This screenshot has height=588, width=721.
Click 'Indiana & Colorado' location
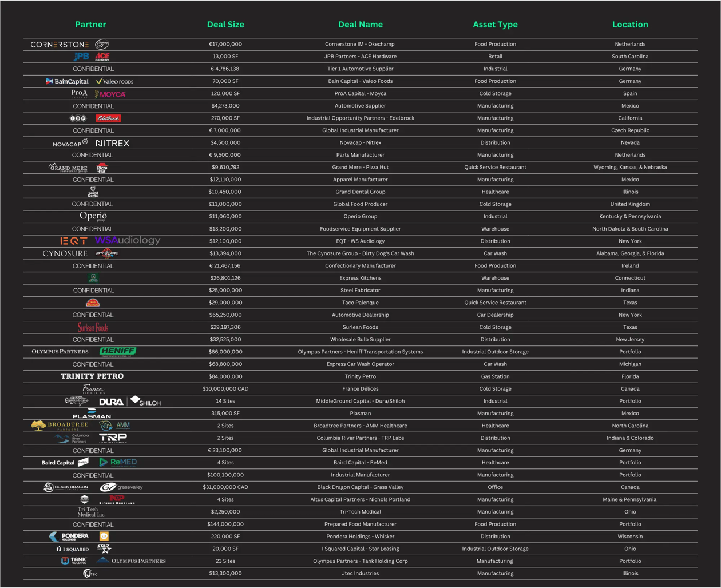[630, 438]
